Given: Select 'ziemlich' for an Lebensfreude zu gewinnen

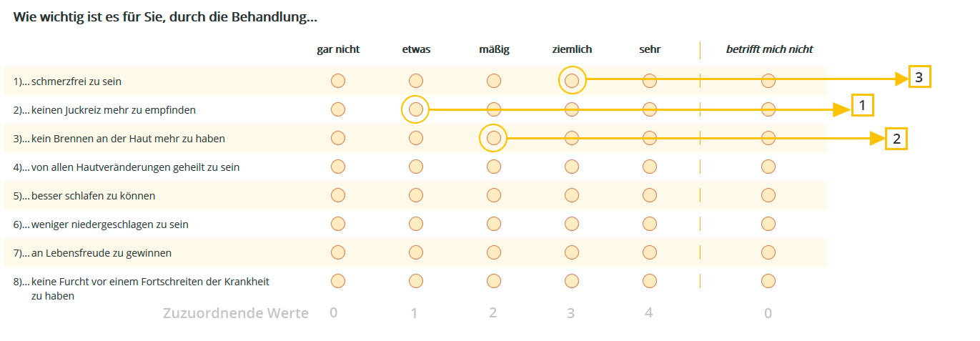Looking at the screenshot, I should coord(571,252).
